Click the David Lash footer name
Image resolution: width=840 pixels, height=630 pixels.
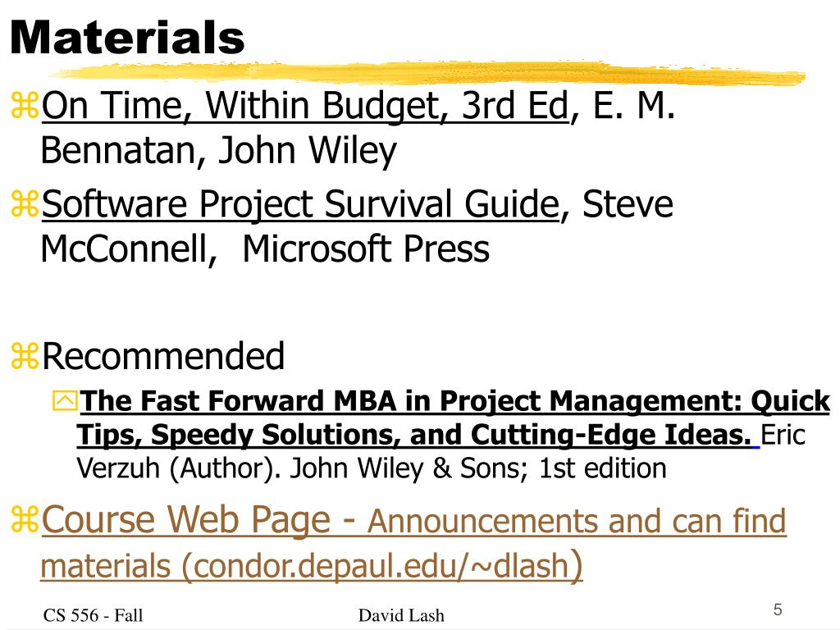[x=401, y=615]
